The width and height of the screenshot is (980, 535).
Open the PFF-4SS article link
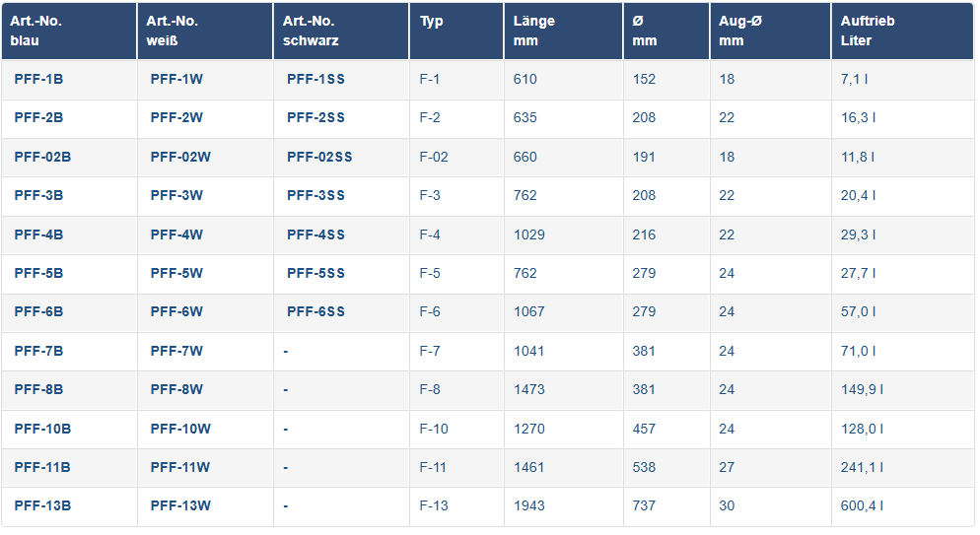coord(315,234)
